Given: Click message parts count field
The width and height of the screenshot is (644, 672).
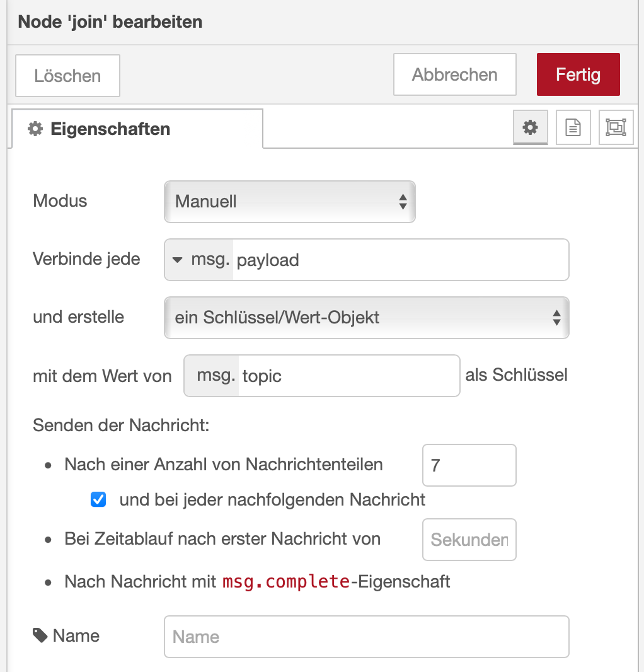Looking at the screenshot, I should point(469,466).
